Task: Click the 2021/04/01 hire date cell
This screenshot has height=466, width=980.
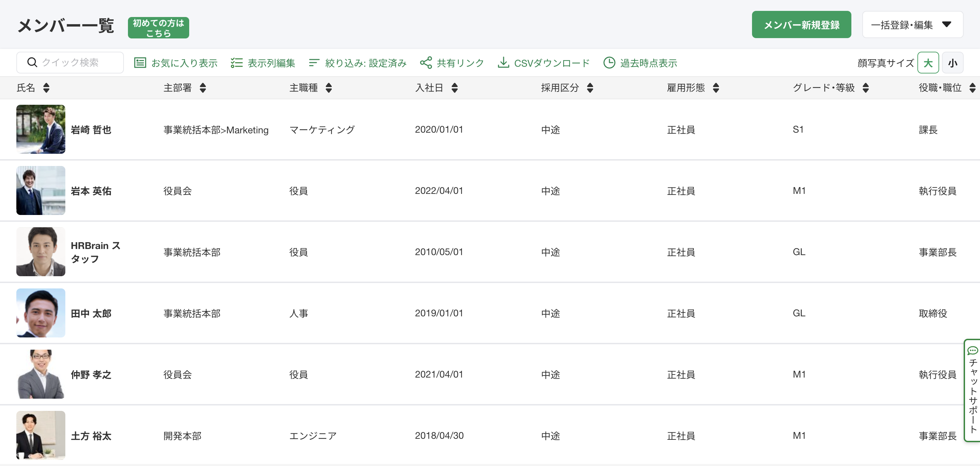Action: [x=439, y=375]
